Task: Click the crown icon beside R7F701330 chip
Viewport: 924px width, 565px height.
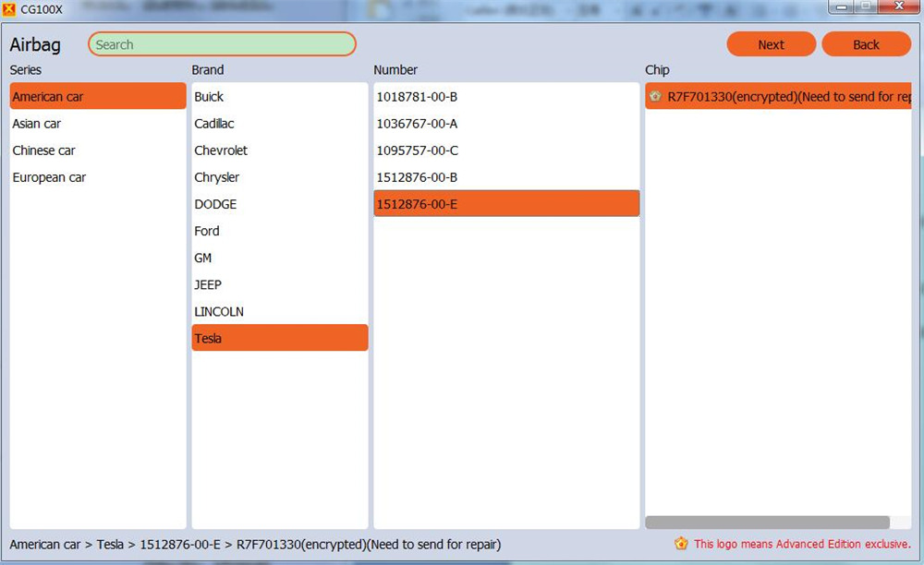Action: click(655, 96)
